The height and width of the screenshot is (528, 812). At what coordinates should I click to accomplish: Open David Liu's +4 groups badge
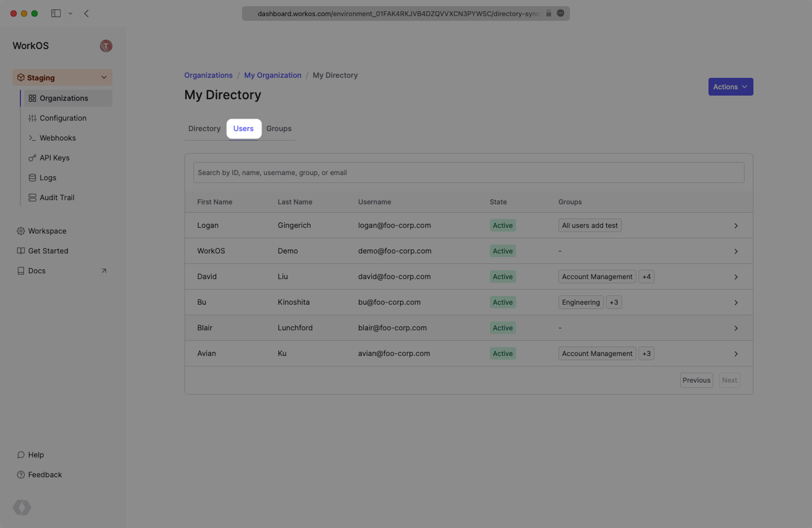tap(646, 277)
